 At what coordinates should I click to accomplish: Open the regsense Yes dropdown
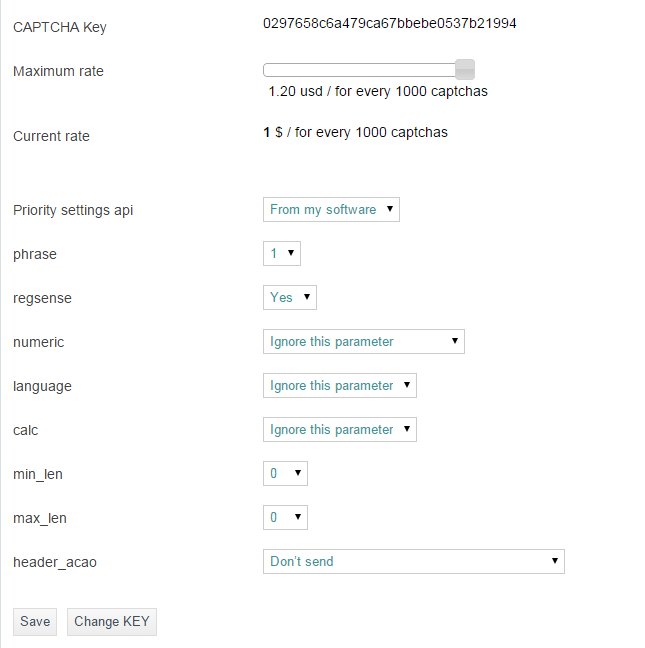[x=289, y=297]
